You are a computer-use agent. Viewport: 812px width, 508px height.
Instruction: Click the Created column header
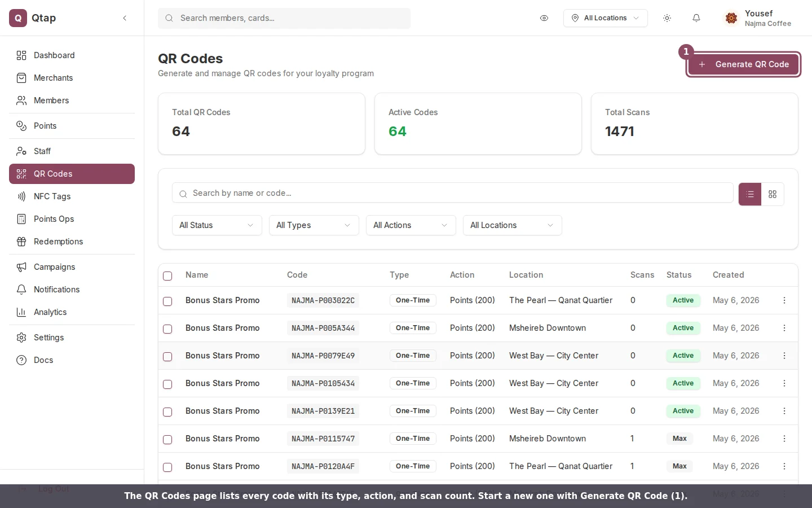click(x=728, y=275)
